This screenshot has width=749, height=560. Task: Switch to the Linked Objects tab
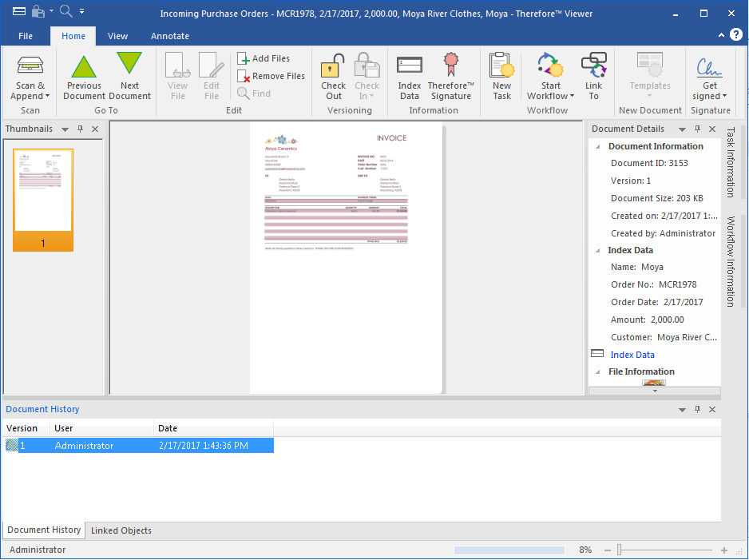[121, 530]
